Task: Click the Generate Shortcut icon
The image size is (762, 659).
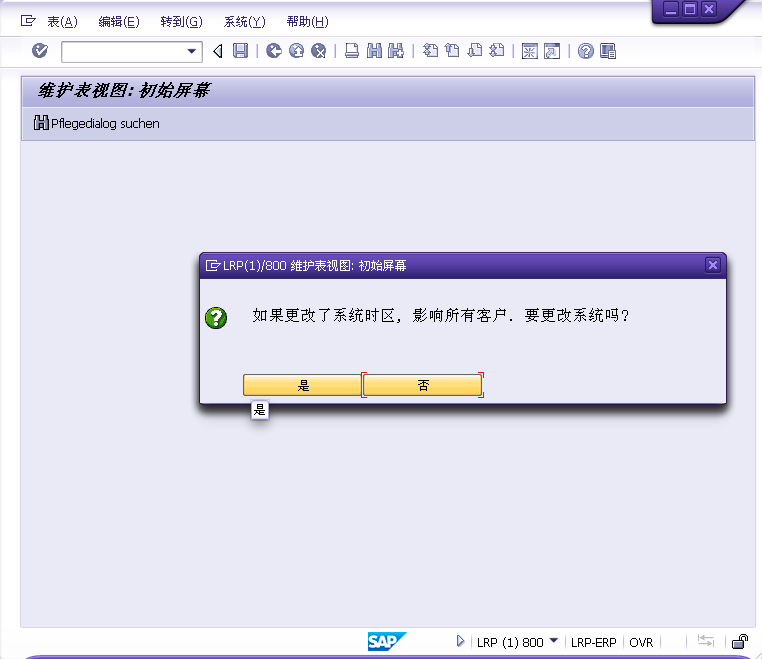Action: point(552,51)
